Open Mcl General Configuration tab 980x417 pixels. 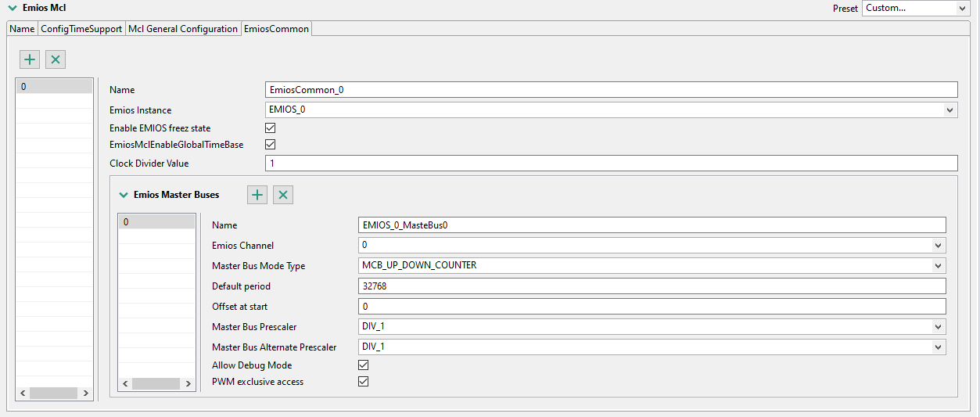(183, 29)
